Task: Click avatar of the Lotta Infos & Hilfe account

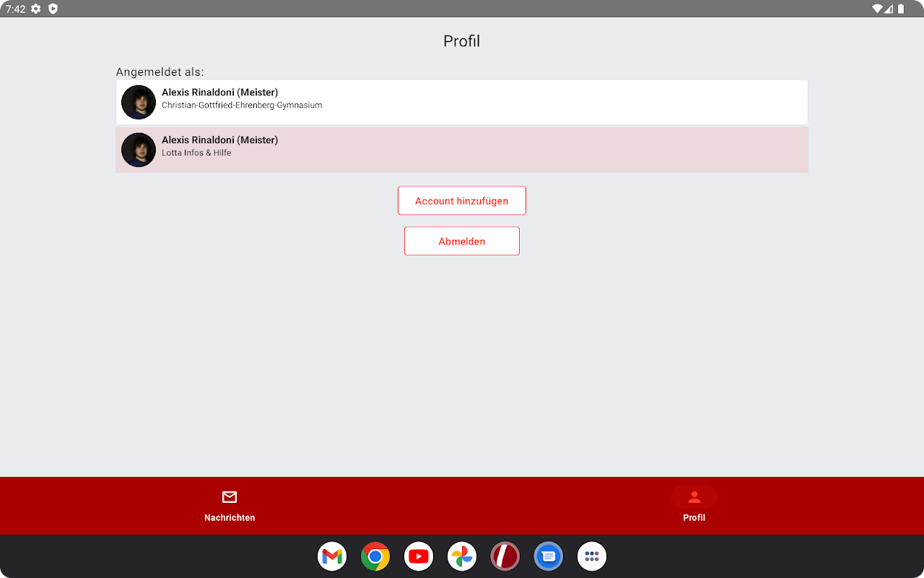Action: tap(139, 150)
